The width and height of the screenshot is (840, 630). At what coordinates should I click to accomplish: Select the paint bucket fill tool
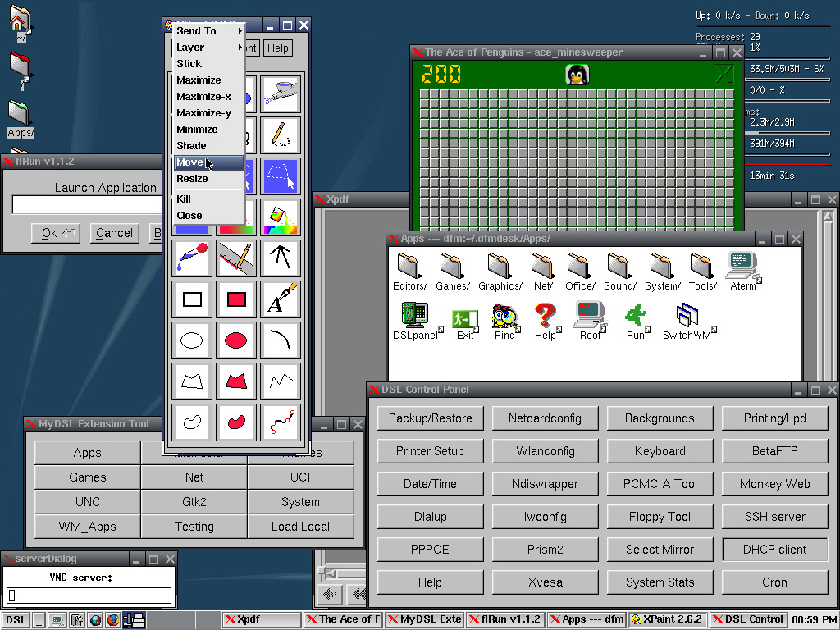pos(281,217)
